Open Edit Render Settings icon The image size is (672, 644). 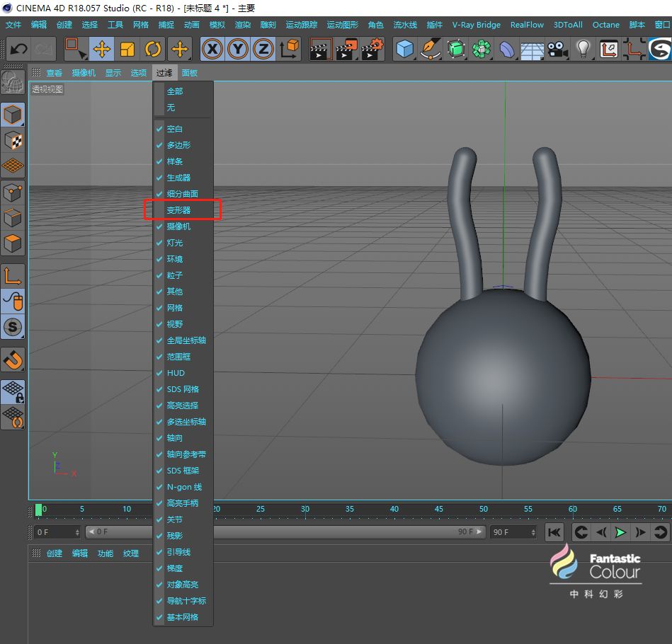pyautogui.click(x=372, y=49)
